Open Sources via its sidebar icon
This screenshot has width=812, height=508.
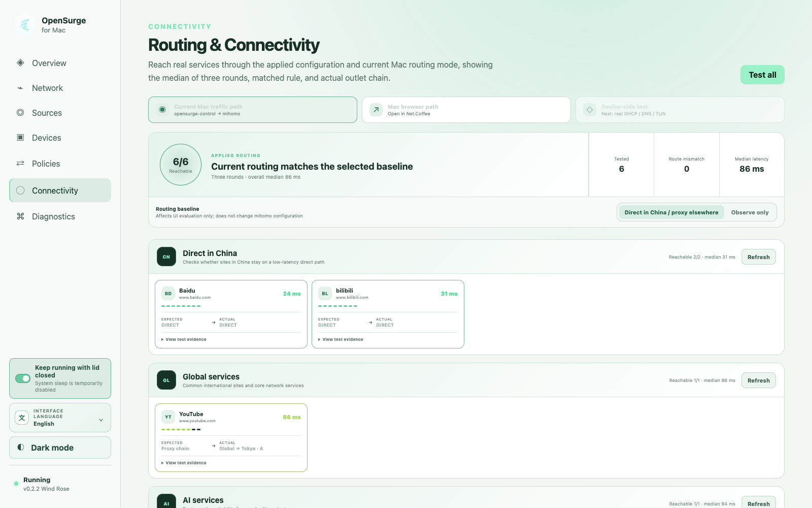(20, 113)
